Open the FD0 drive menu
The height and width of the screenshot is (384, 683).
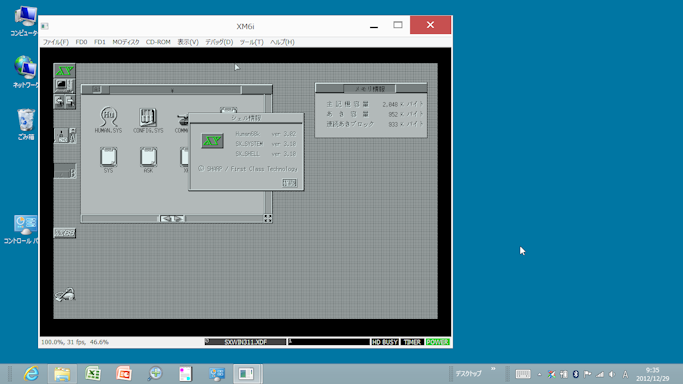click(x=81, y=42)
